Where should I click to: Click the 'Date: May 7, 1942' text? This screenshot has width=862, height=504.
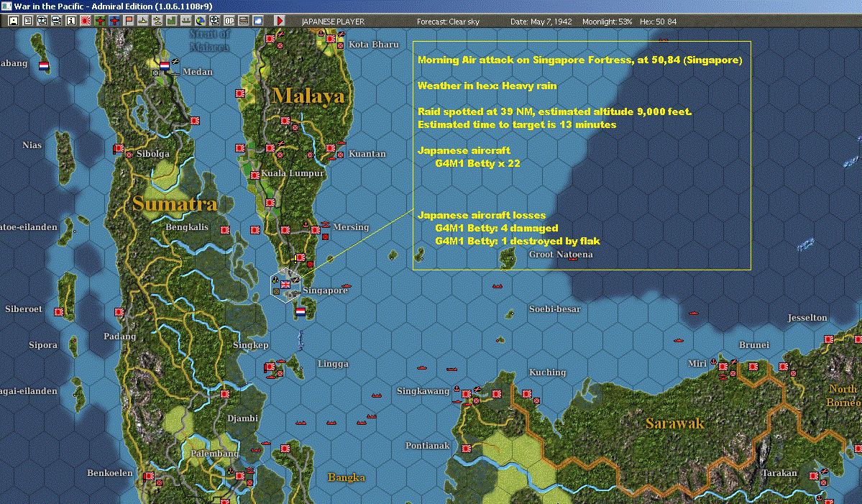click(541, 22)
